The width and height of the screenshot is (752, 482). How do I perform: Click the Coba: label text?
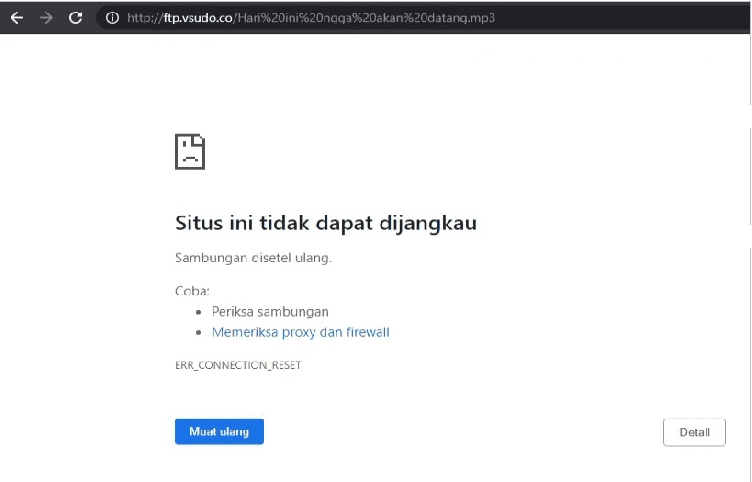[x=192, y=291]
